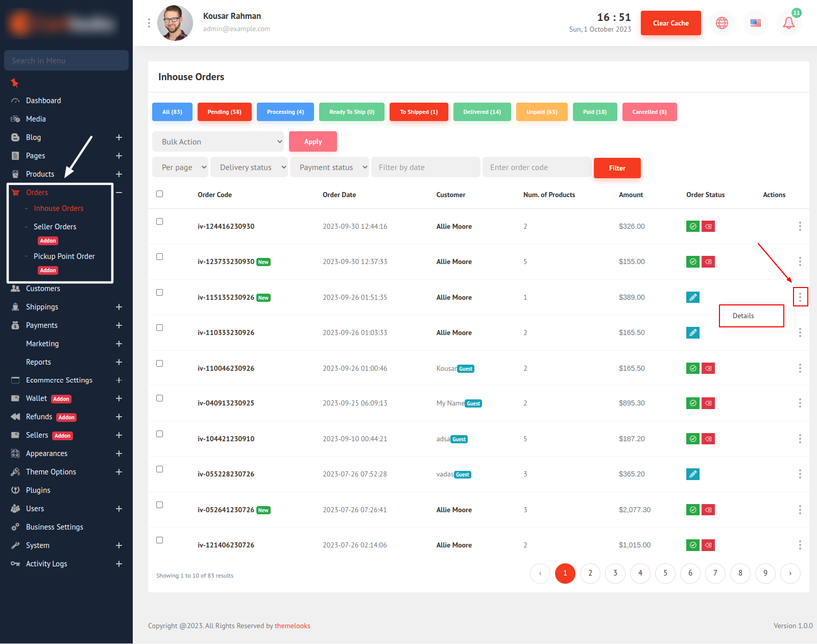Click the notification bell icon

click(x=788, y=23)
